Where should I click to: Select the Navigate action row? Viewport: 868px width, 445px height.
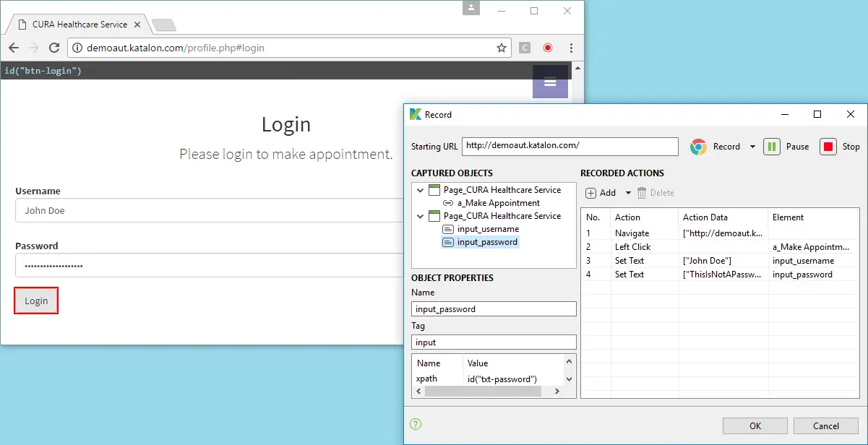tap(720, 233)
